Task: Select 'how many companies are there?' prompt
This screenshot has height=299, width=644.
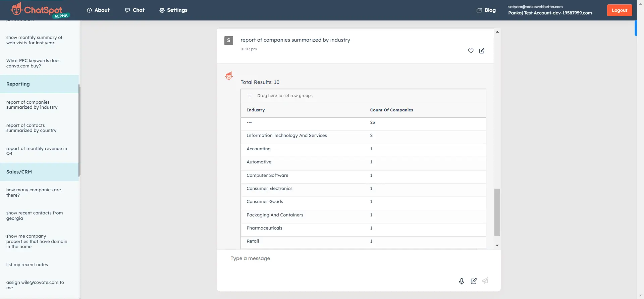Action: 34,192
